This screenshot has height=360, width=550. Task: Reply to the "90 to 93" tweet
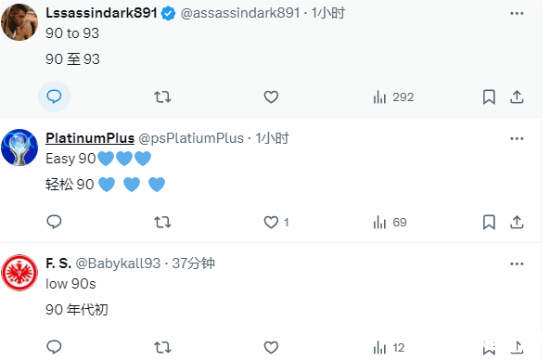click(54, 96)
